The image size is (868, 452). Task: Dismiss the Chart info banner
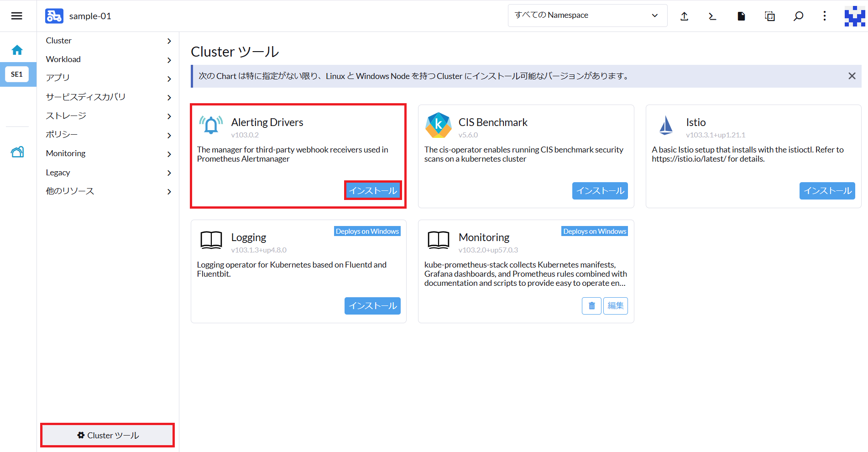pos(852,76)
